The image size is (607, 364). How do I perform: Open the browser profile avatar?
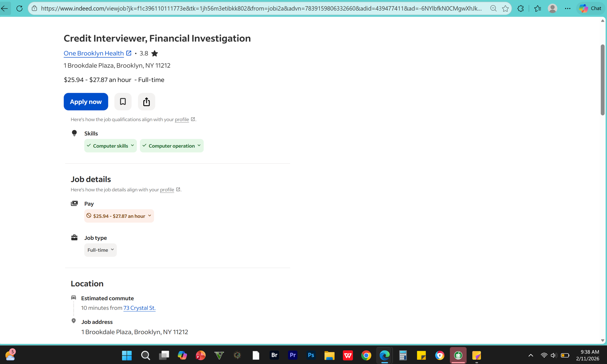(x=552, y=8)
